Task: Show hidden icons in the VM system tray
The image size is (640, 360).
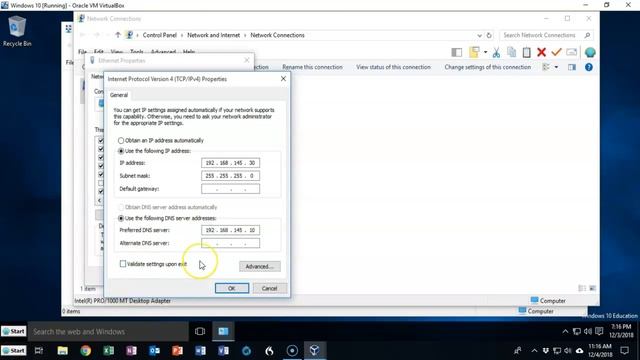Action: (x=565, y=331)
